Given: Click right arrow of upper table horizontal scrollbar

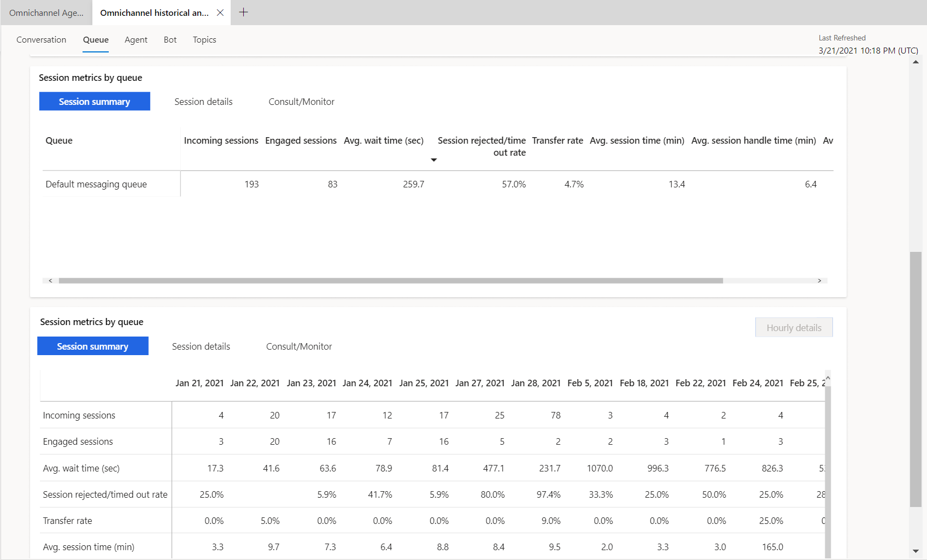Looking at the screenshot, I should point(819,281).
